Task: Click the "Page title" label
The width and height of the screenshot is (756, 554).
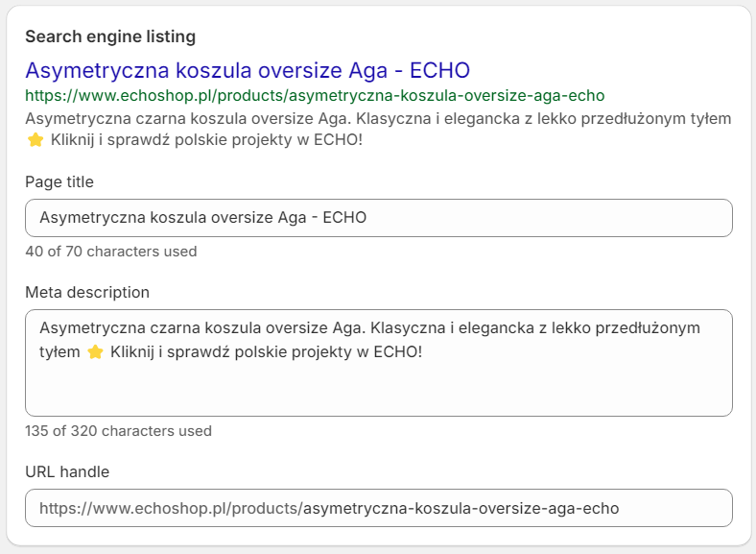Action: pos(59,181)
